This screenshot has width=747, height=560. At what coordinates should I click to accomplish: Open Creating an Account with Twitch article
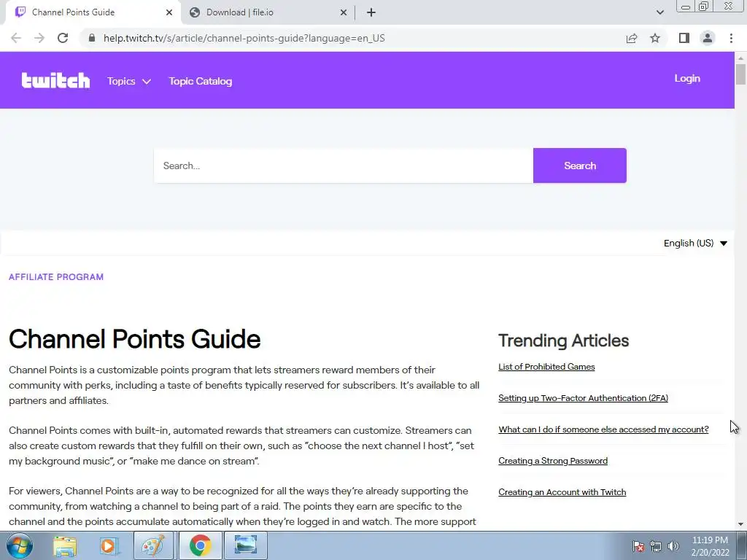(562, 492)
